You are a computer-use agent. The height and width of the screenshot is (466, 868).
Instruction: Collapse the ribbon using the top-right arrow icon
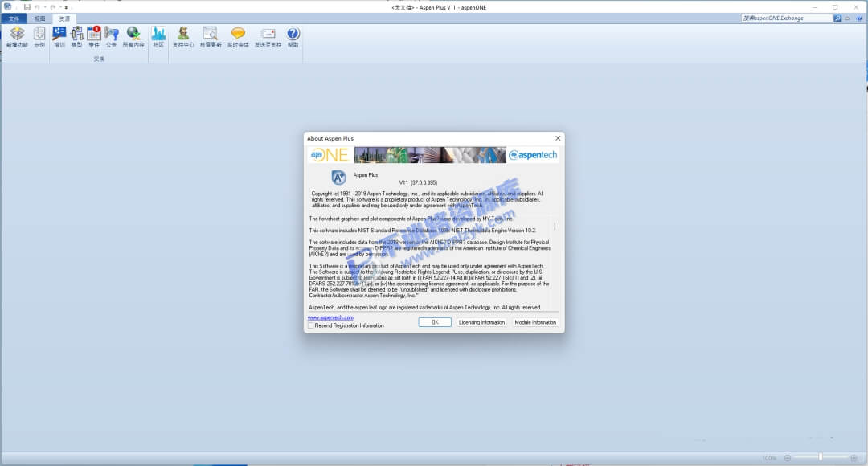pyautogui.click(x=848, y=18)
